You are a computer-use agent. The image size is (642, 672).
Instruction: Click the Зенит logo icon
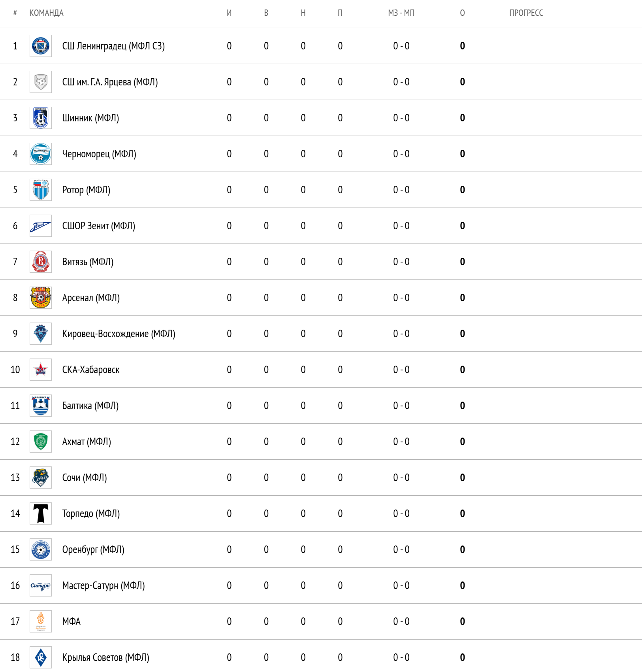[x=41, y=226]
